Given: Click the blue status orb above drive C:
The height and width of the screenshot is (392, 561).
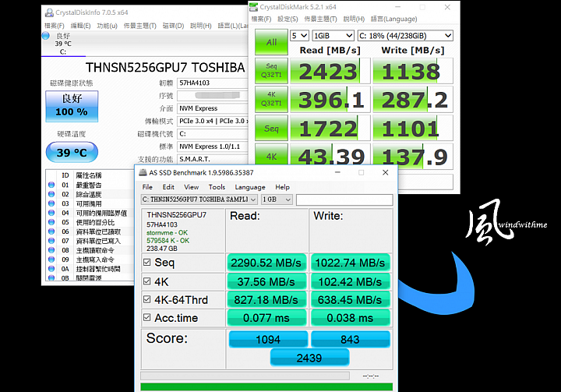Looking at the screenshot, I should point(46,36).
